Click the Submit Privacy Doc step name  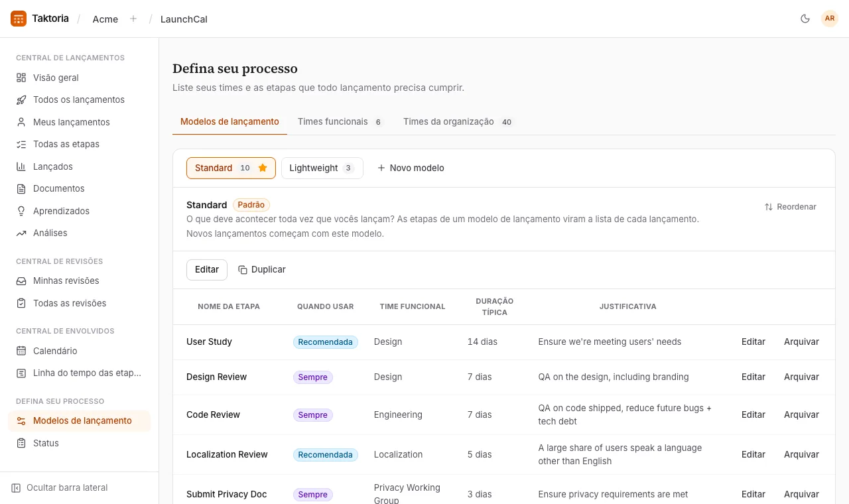pyautogui.click(x=227, y=494)
